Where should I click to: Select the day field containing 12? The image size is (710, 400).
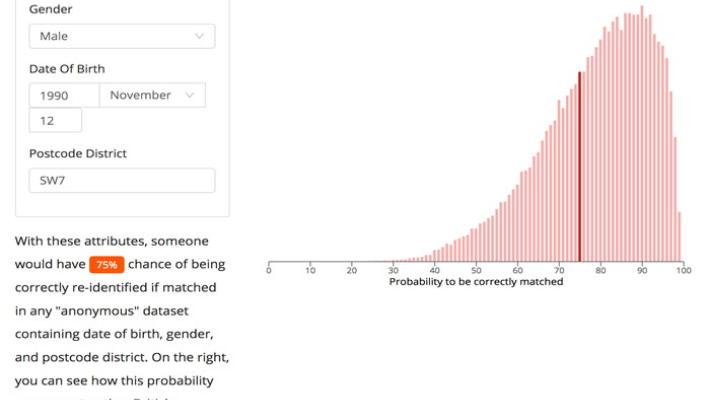(x=55, y=120)
